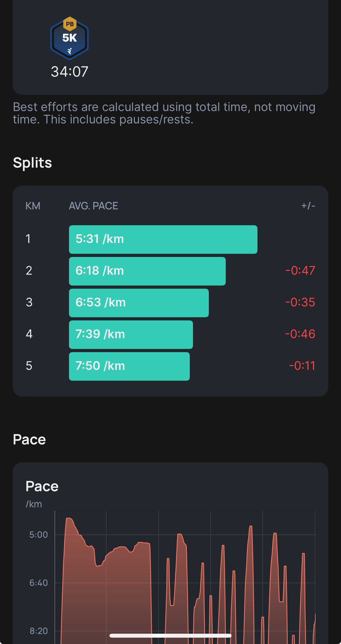Tap the Splits section heading
The height and width of the screenshot is (644, 341).
33,163
